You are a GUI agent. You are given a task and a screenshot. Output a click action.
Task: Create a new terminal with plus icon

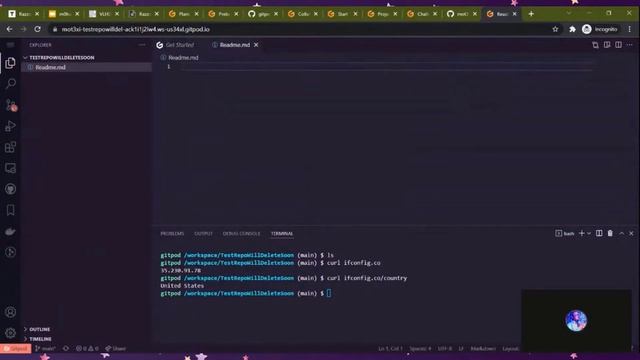tap(582, 233)
